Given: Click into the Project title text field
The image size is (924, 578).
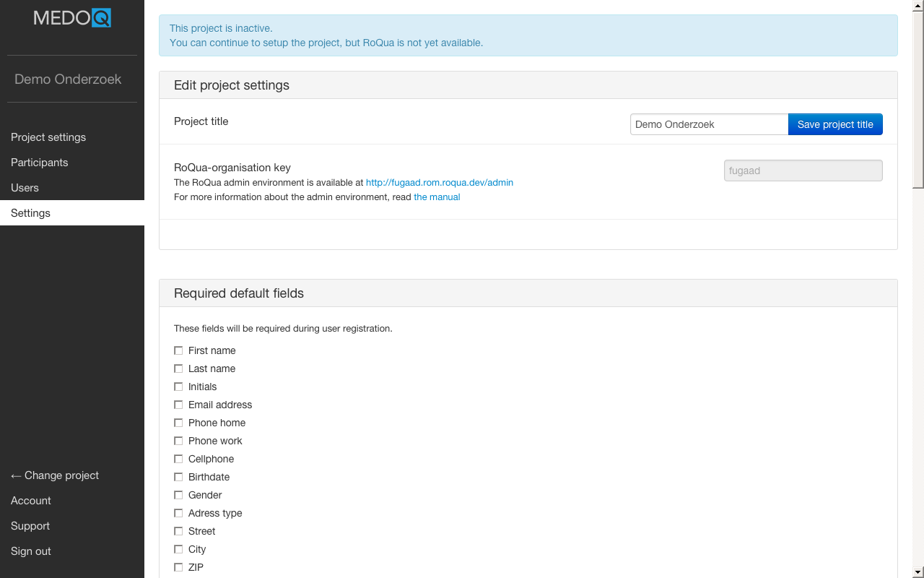Looking at the screenshot, I should [708, 124].
